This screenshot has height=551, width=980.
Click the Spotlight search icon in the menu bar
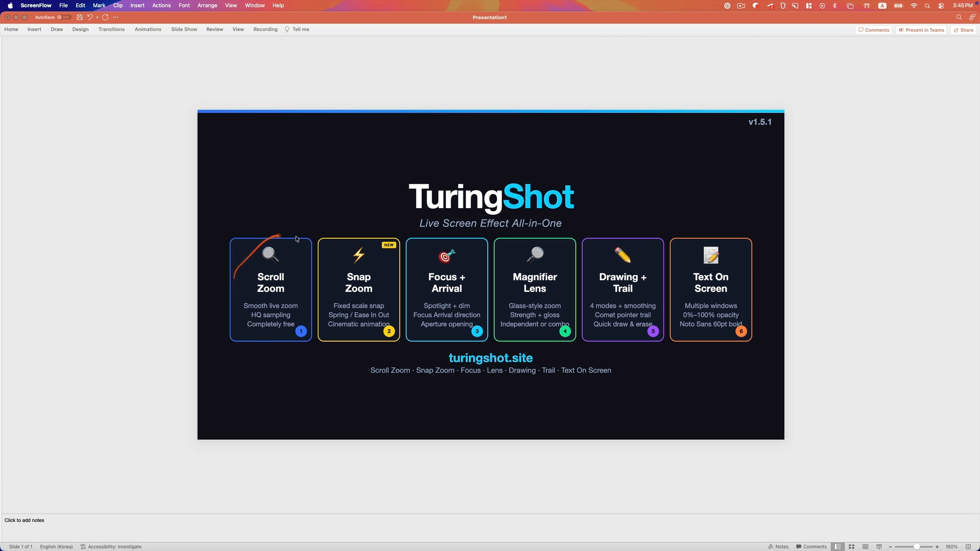[927, 6]
